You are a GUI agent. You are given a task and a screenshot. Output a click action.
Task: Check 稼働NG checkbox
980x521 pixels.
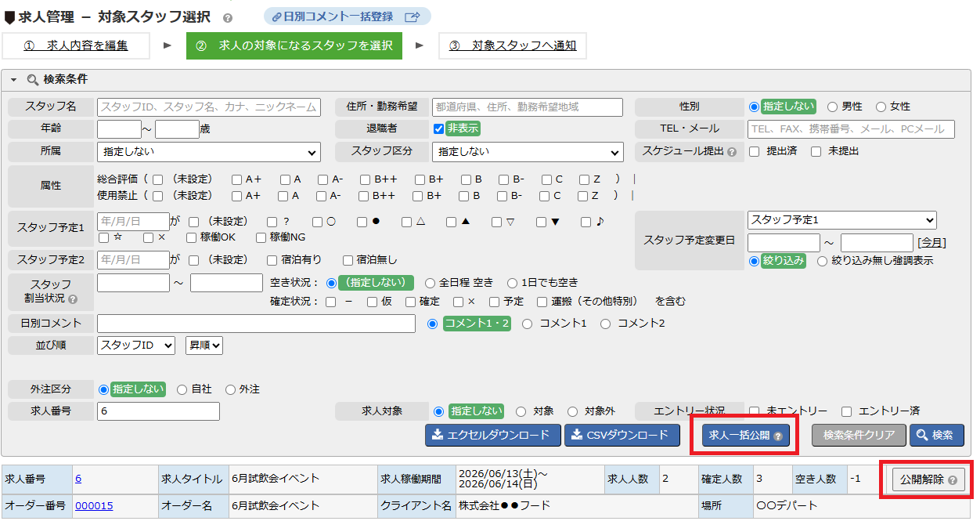tap(261, 237)
